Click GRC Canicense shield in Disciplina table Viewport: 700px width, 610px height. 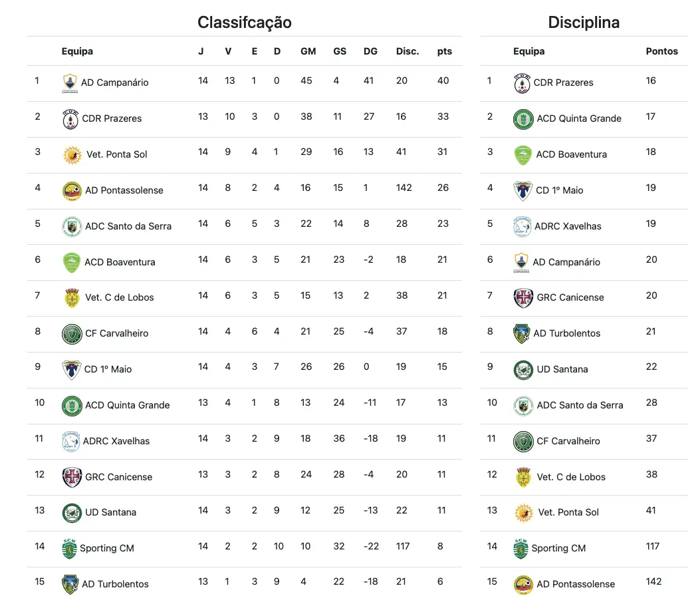tap(523, 298)
